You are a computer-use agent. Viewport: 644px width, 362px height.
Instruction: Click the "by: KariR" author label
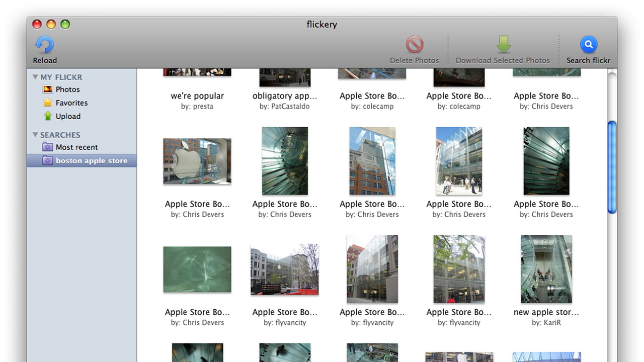pyautogui.click(x=546, y=323)
